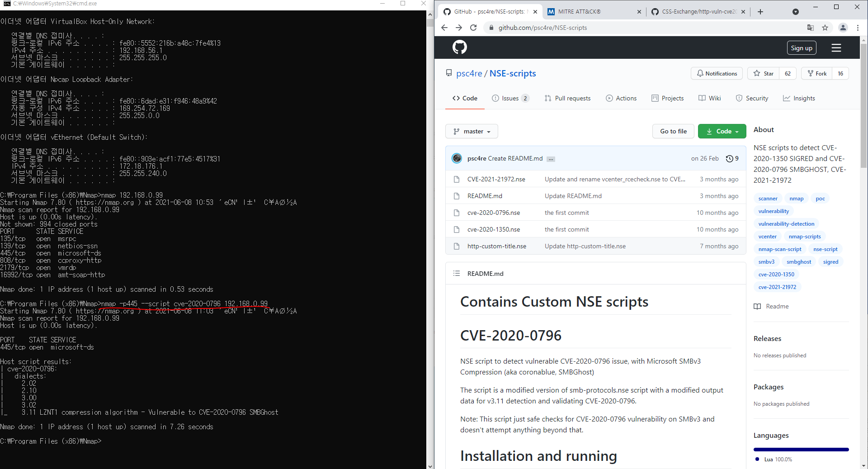The width and height of the screenshot is (868, 469).
Task: Click the scanner topic tag
Action: 768,199
